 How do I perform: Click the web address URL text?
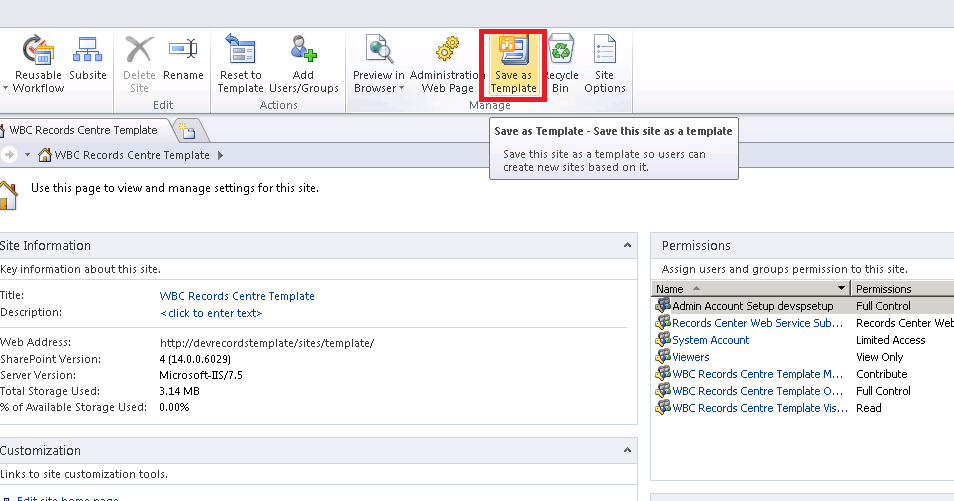[x=266, y=343]
